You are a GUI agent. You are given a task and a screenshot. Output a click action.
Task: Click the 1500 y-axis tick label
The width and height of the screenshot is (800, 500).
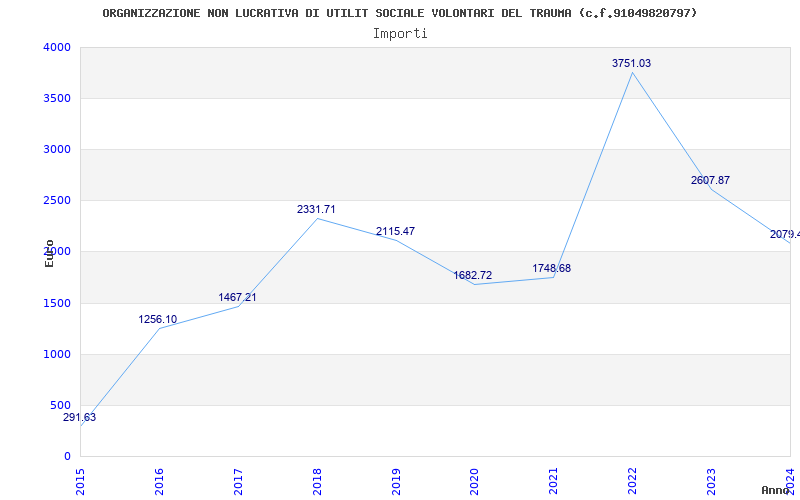pos(57,304)
